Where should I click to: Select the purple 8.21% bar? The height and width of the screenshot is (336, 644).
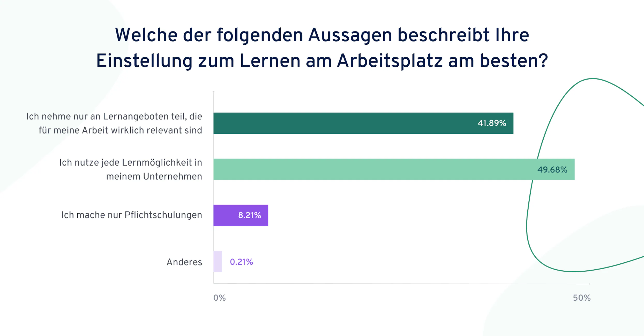point(241,215)
